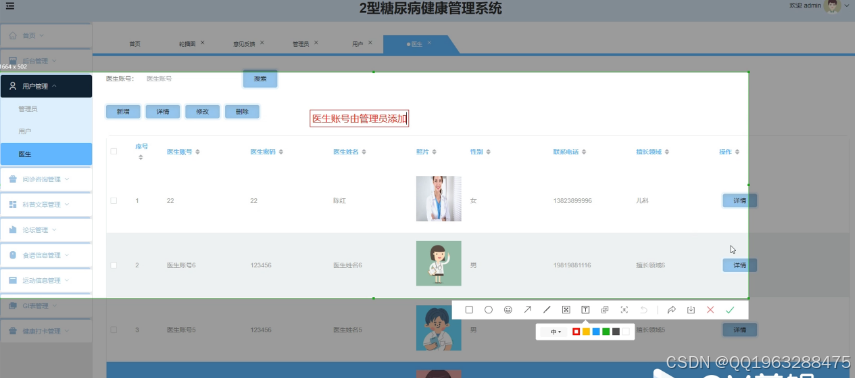This screenshot has height=378, width=855.
Task: Close the 轮播图 tab
Action: (202, 43)
